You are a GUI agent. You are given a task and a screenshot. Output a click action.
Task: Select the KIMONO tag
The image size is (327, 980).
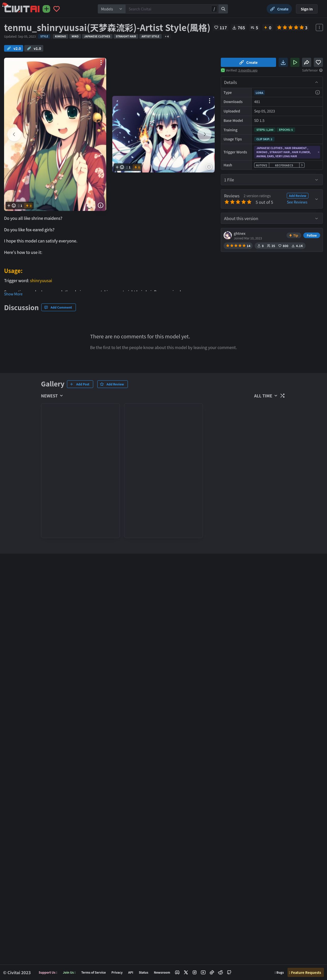point(61,37)
